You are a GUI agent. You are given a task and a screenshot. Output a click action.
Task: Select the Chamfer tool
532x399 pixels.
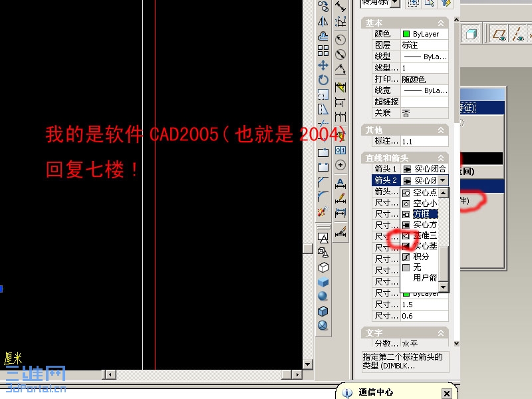click(x=323, y=182)
